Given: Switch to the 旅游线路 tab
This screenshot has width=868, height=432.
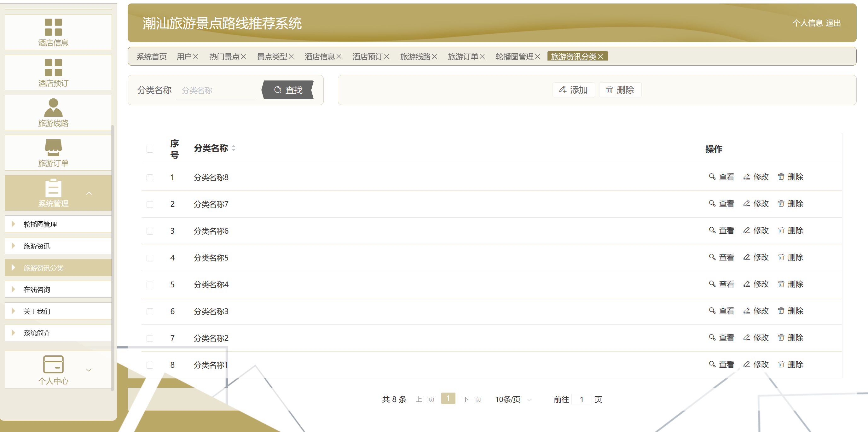Looking at the screenshot, I should 415,57.
